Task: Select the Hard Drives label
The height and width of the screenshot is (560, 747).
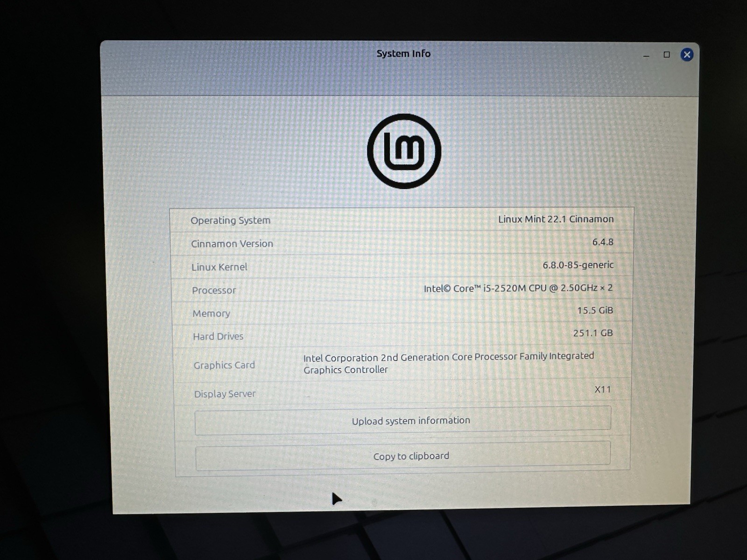Action: point(218,336)
